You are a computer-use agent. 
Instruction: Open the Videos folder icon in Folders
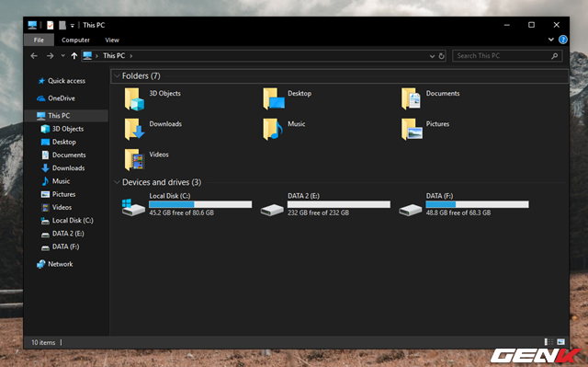(x=134, y=160)
